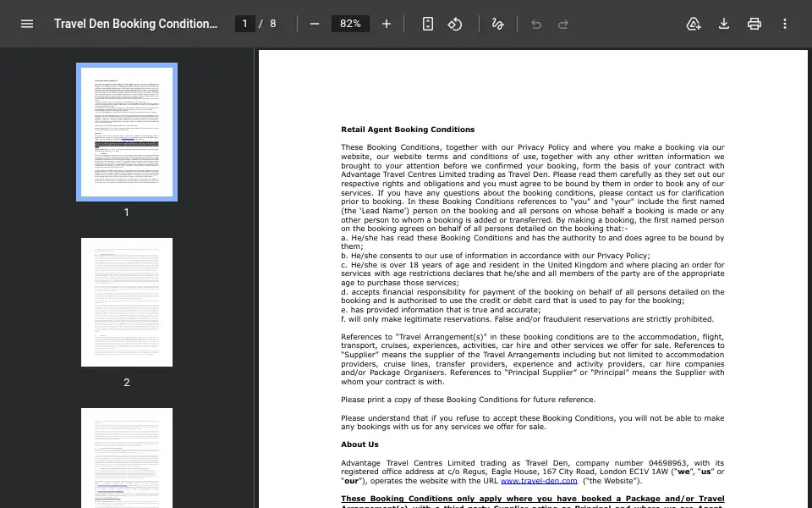Download the PDF file
This screenshot has height=508, width=812.
pos(724,24)
